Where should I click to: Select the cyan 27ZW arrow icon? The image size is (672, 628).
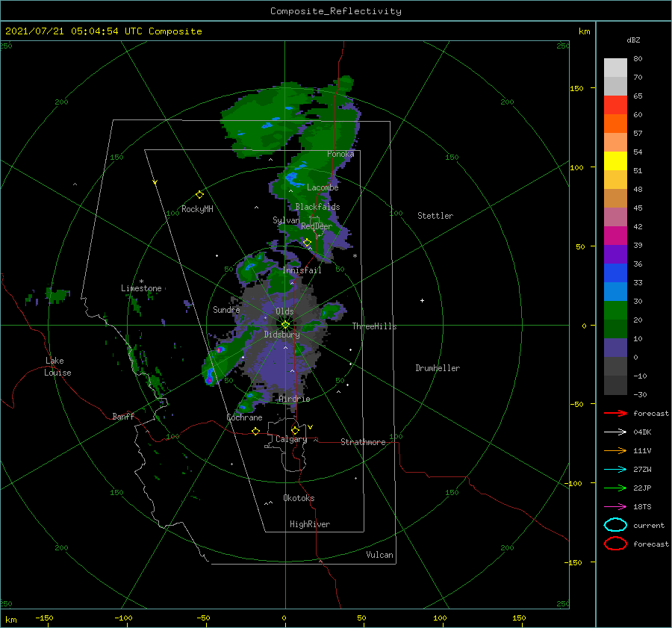click(x=615, y=470)
